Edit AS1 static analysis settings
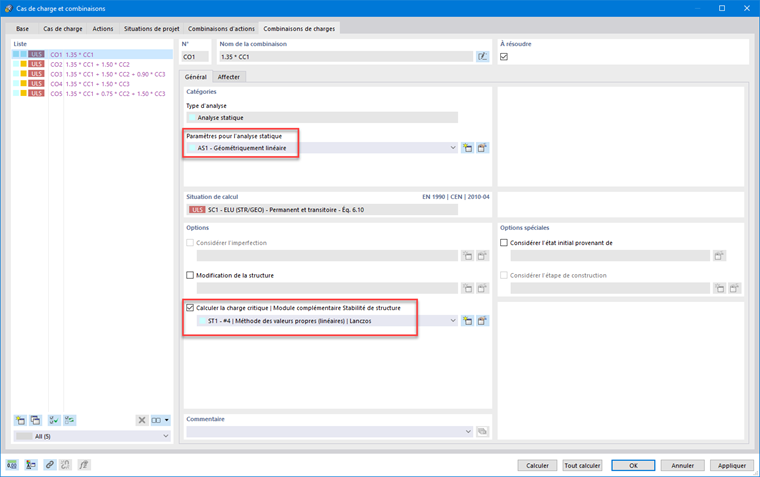760x477 pixels. pyautogui.click(x=482, y=148)
